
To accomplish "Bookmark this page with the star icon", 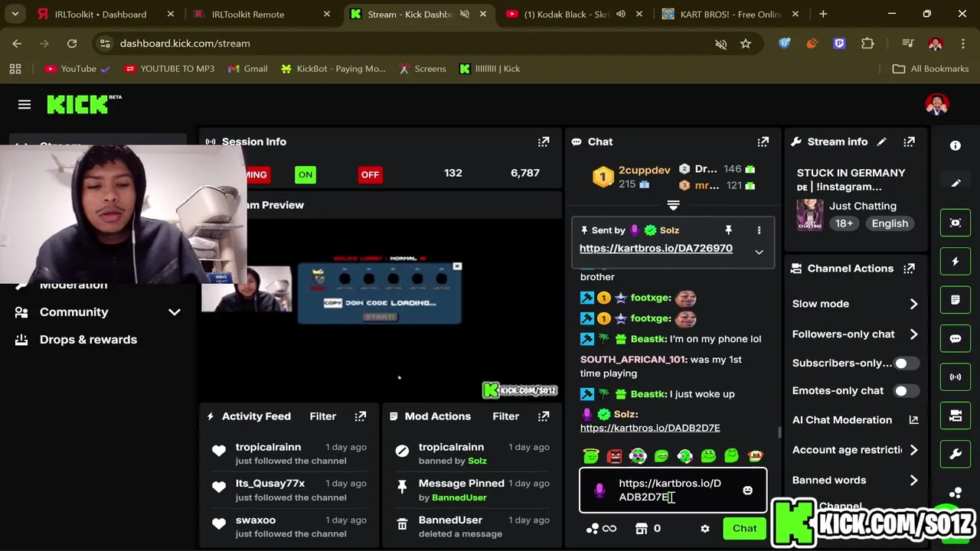I will click(x=746, y=44).
